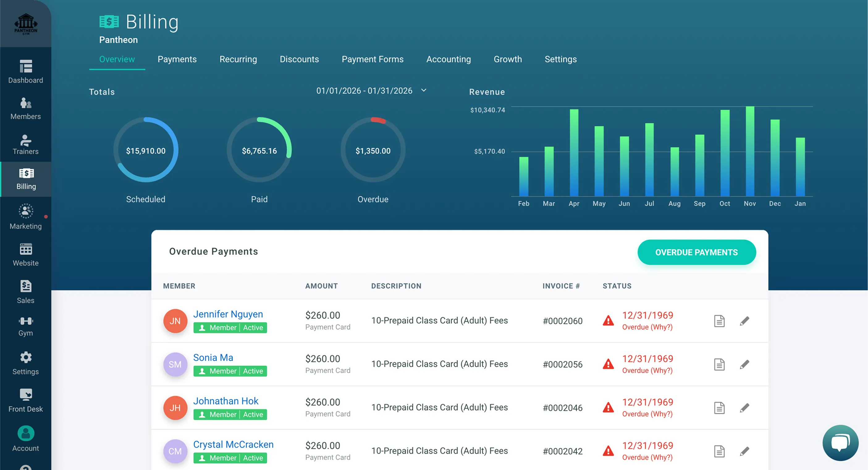Viewport: 868px width, 470px height.
Task: Select the Gym dumbbell icon
Action: click(x=26, y=321)
